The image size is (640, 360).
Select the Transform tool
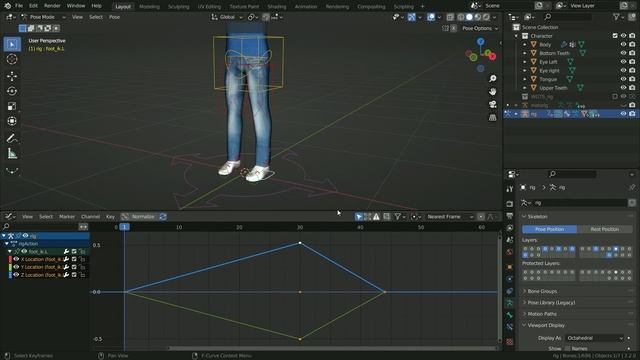pyautogui.click(x=12, y=121)
